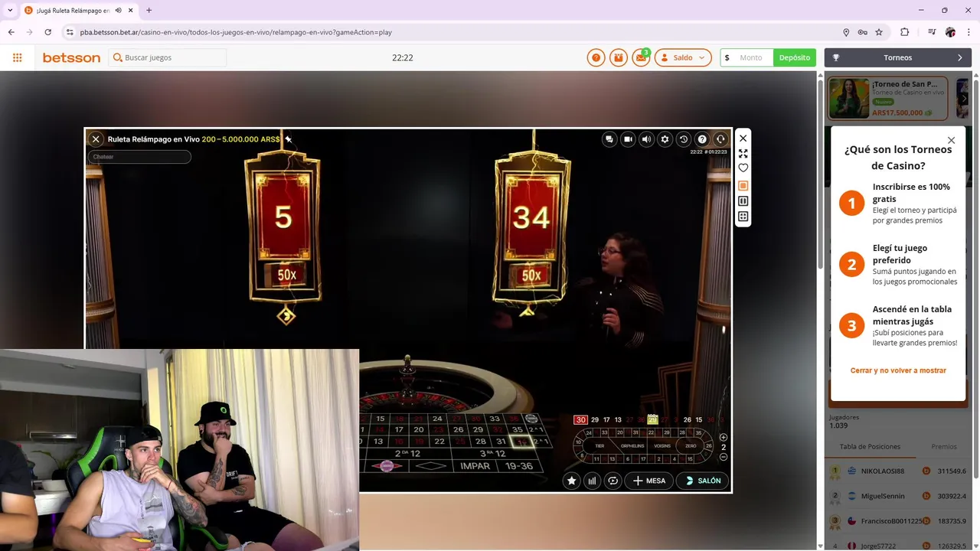Select the two-game split layout icon
Image resolution: width=980 pixels, height=551 pixels.
(x=743, y=201)
